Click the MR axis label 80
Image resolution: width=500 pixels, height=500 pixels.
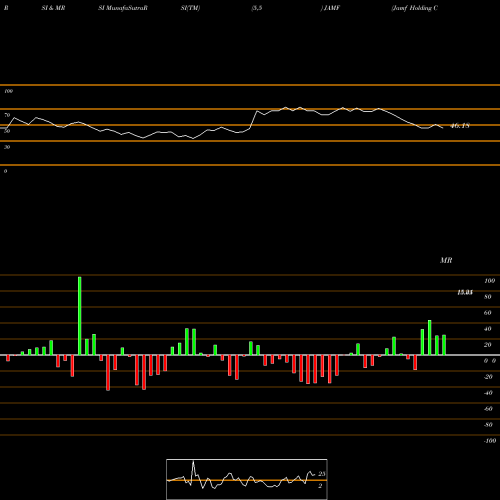pos(488,297)
